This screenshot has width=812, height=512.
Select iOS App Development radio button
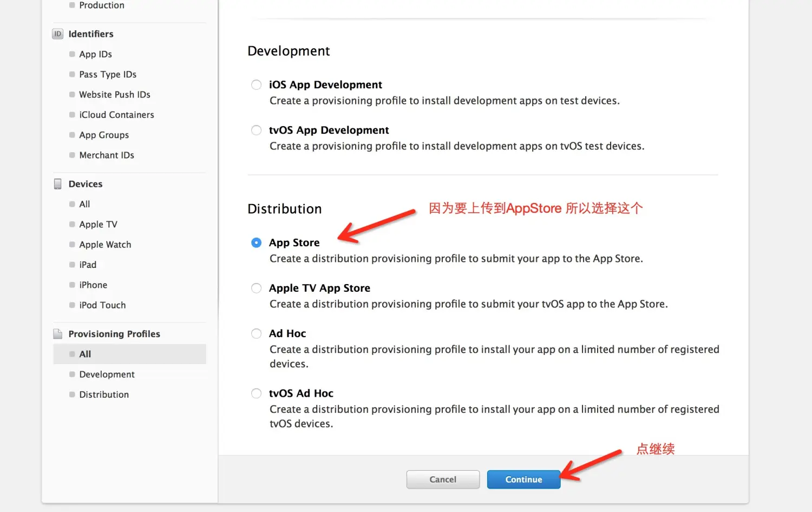tap(256, 85)
